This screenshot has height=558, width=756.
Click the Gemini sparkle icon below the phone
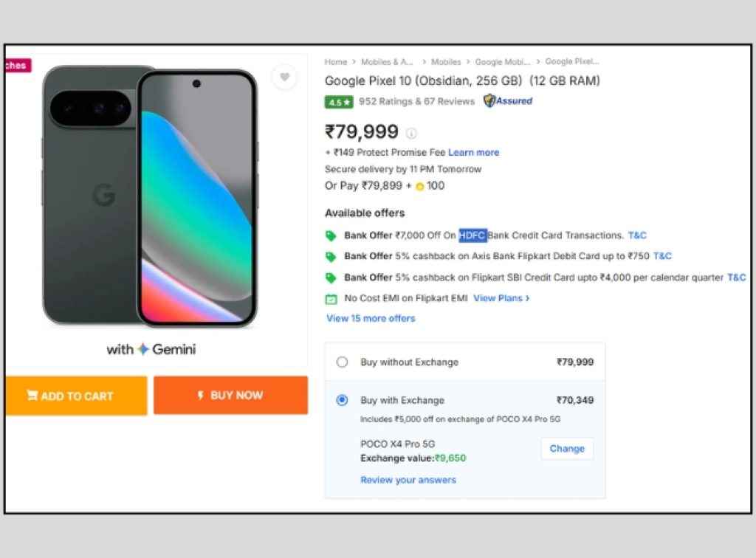(x=143, y=349)
